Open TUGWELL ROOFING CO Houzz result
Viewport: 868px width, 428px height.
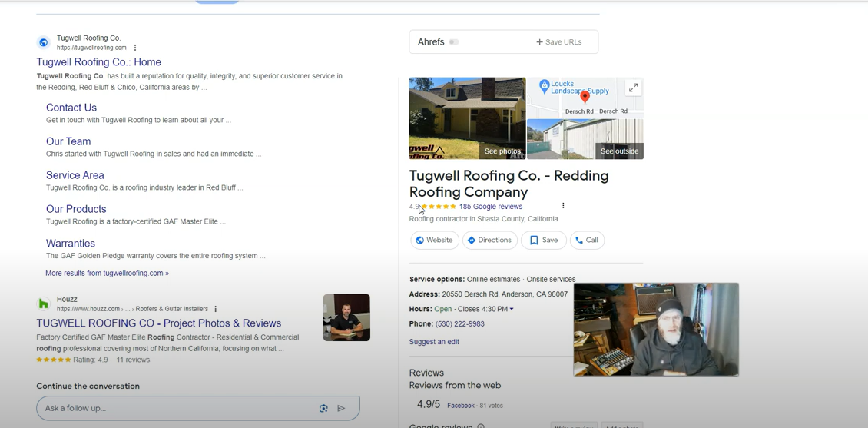click(159, 323)
